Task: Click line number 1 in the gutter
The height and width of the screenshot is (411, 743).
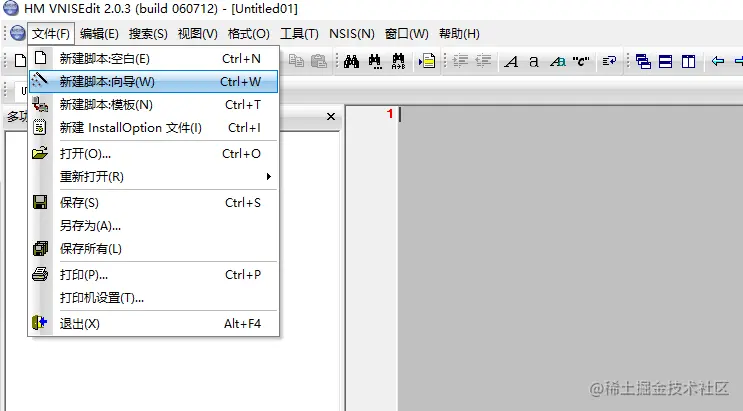Action: pos(390,114)
